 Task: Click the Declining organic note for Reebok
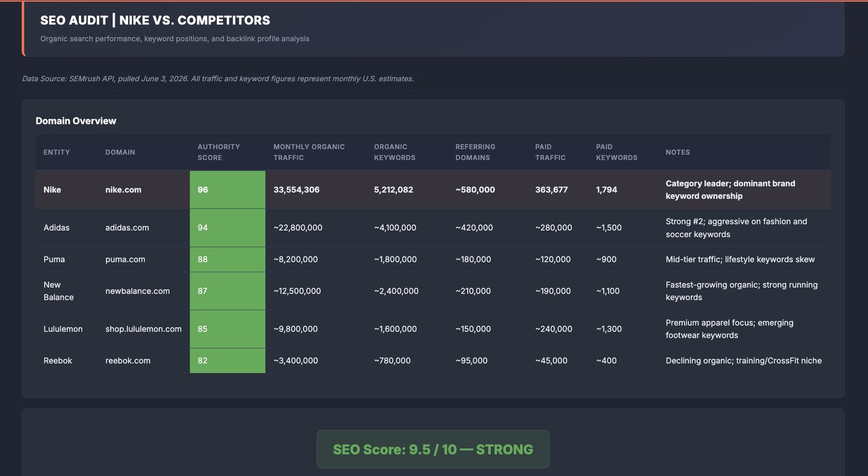click(x=744, y=361)
